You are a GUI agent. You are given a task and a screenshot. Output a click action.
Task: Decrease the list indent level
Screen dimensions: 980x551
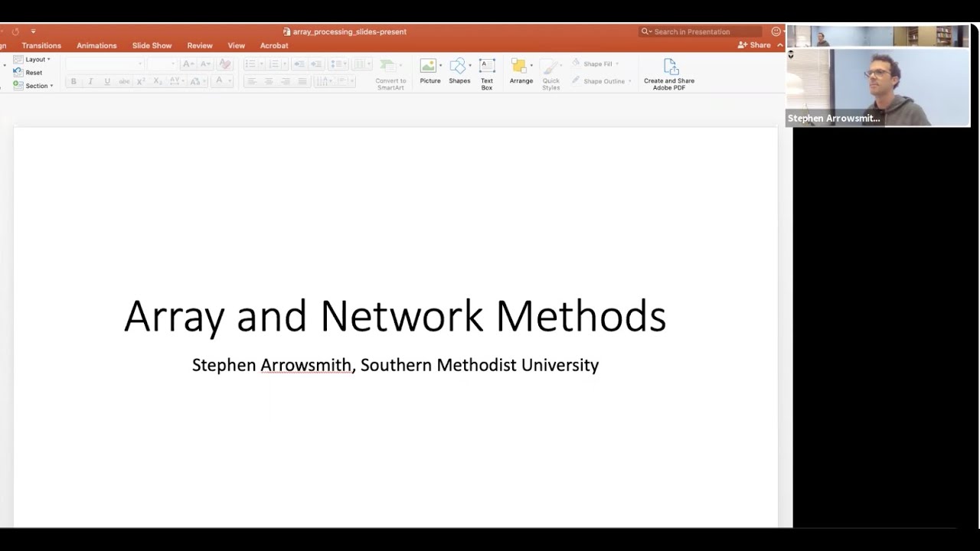(x=299, y=64)
